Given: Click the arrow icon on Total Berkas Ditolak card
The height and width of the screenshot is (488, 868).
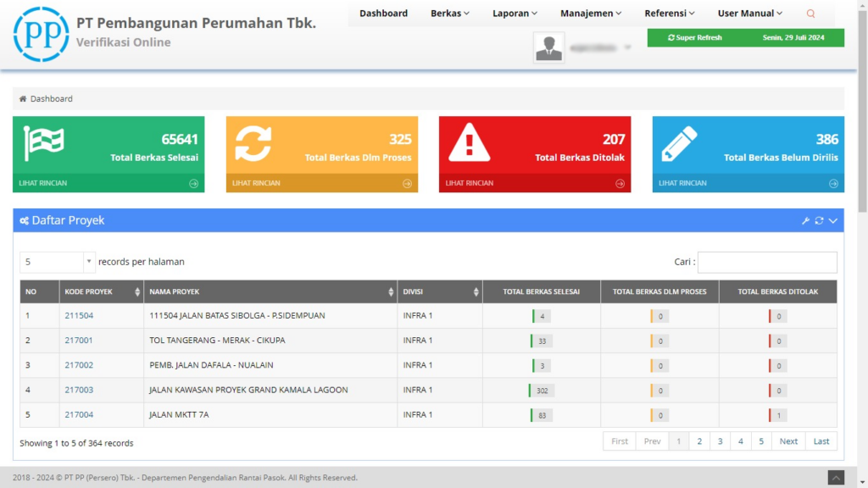Looking at the screenshot, I should [620, 183].
